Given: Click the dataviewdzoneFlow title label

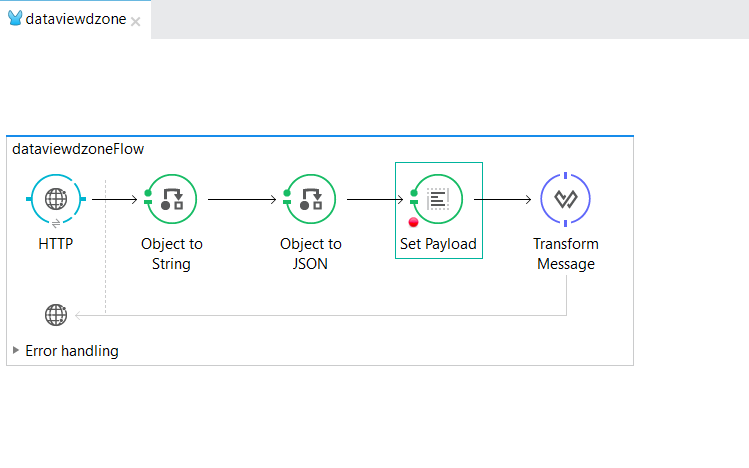Looking at the screenshot, I should pos(78,149).
